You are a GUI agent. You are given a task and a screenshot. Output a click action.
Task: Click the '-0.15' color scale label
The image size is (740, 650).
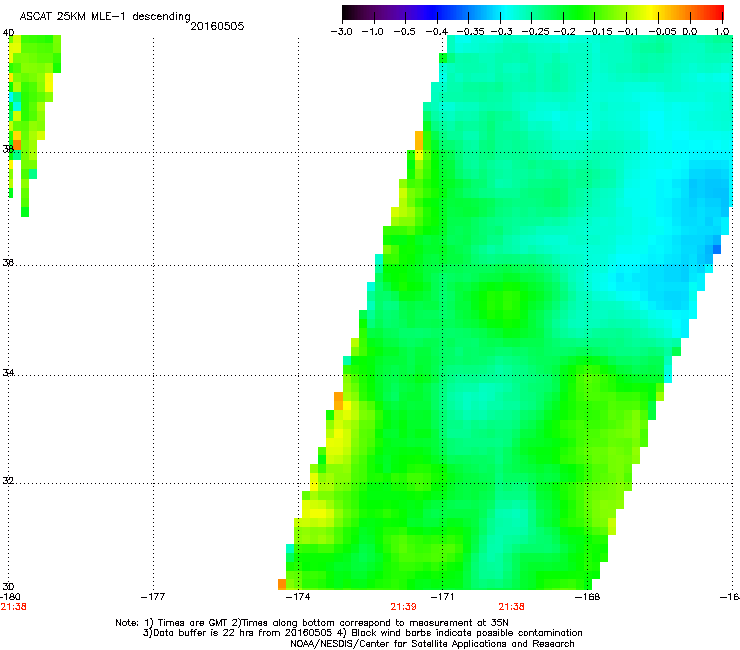(598, 32)
